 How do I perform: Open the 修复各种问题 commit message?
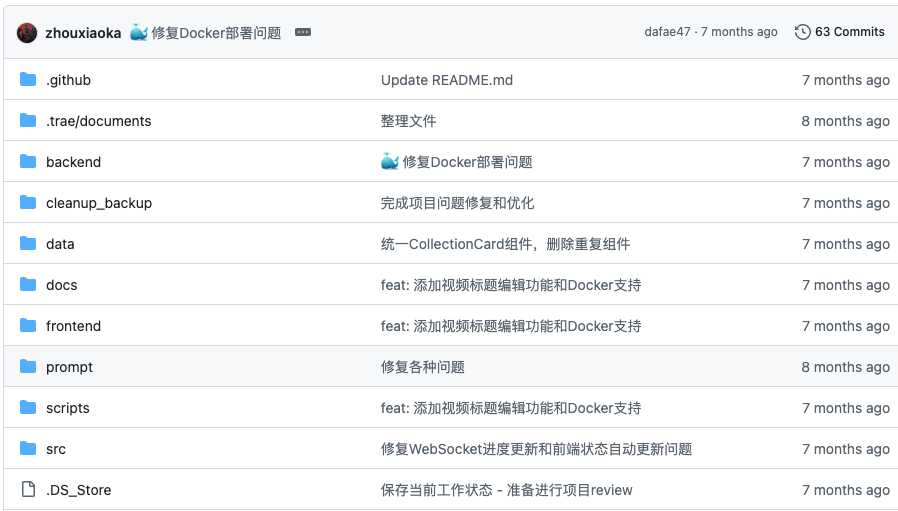(423, 367)
